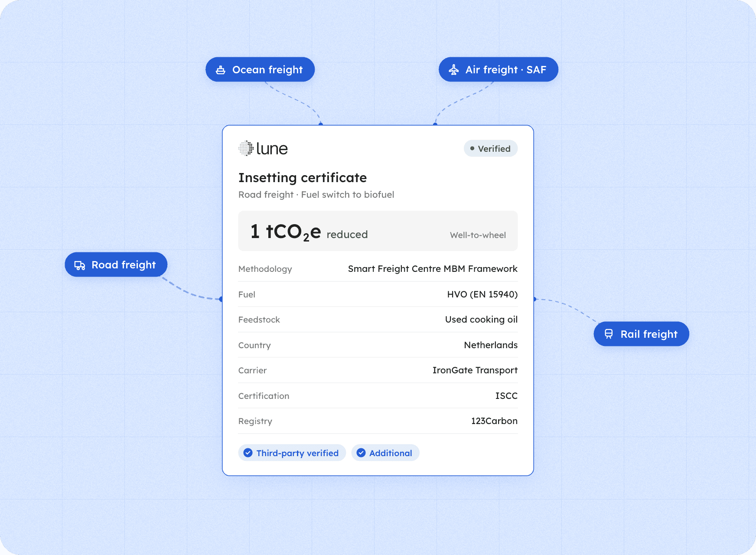
Task: Choose the Rail freight label
Action: point(649,334)
